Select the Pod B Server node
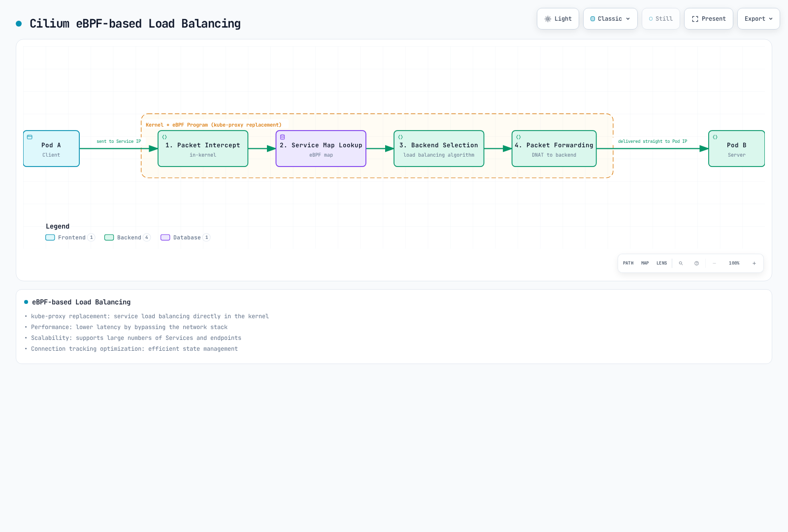 (x=737, y=149)
